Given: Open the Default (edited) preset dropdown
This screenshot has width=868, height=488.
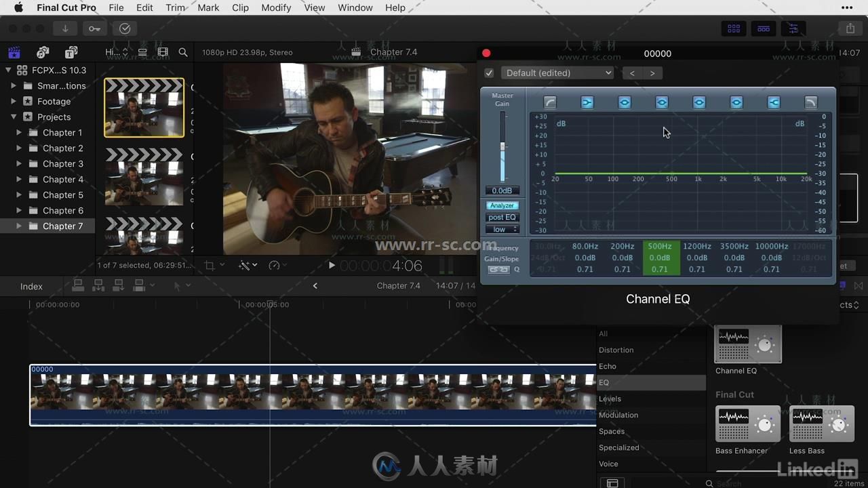Looking at the screenshot, I should pos(557,73).
